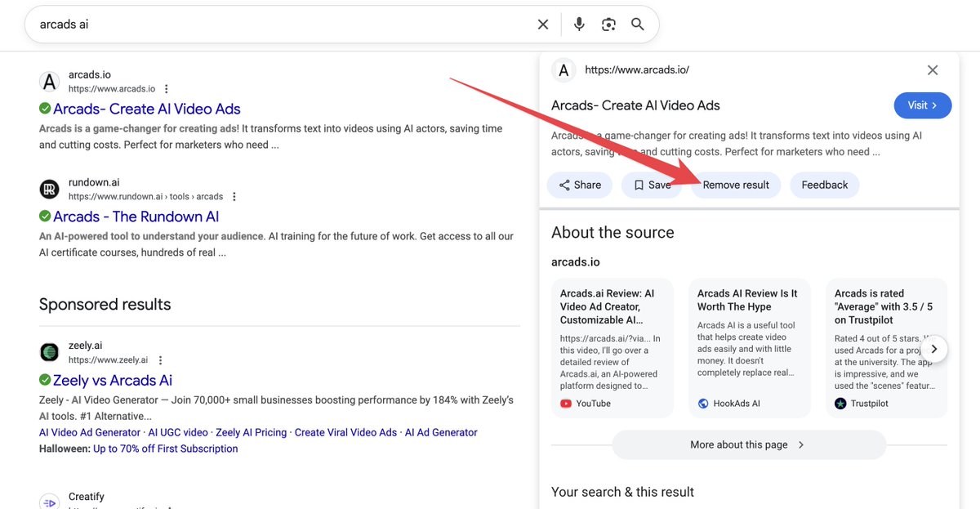Screen dimensions: 980x509
Task: Click the https://www.arcads.io/ URL in the side panel
Action: click(x=637, y=70)
